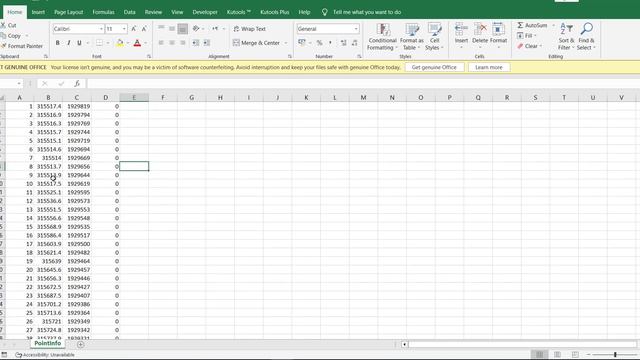The image size is (640, 360).
Task: Toggle Middle Align vertical alignment
Action: click(x=172, y=29)
